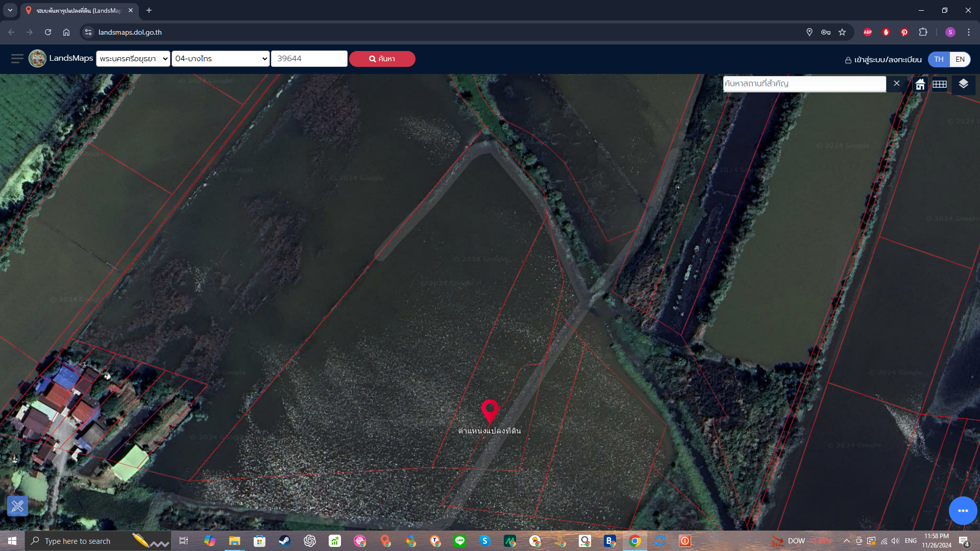Open the map layers icon
The height and width of the screenshot is (551, 980).
pos(963,84)
